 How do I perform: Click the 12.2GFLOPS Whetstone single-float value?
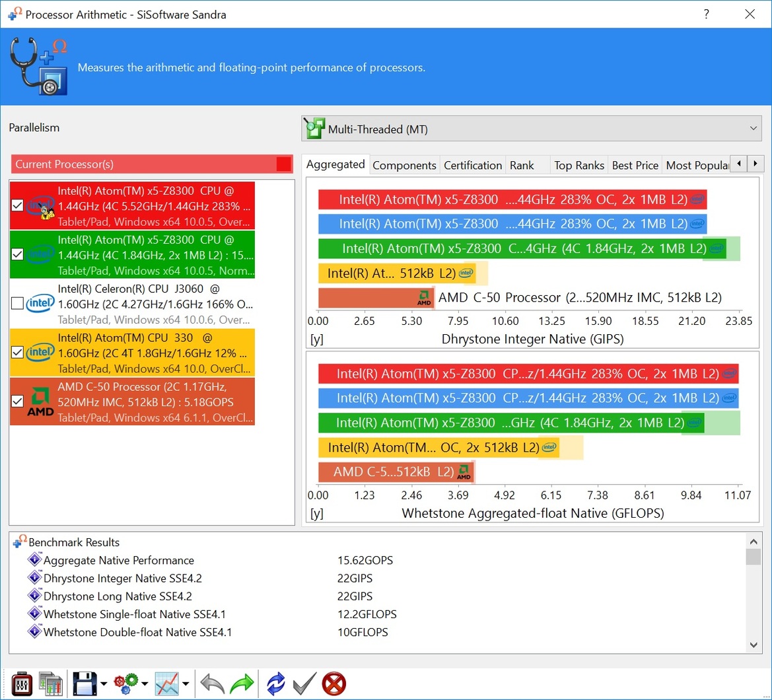point(367,614)
